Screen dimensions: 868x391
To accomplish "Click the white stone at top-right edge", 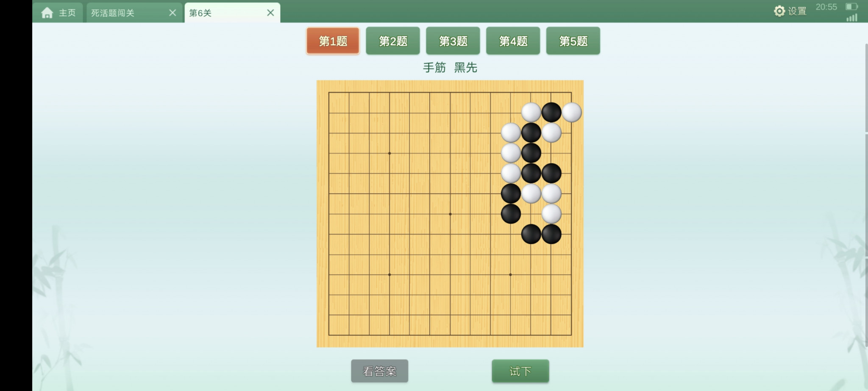I will [x=571, y=112].
